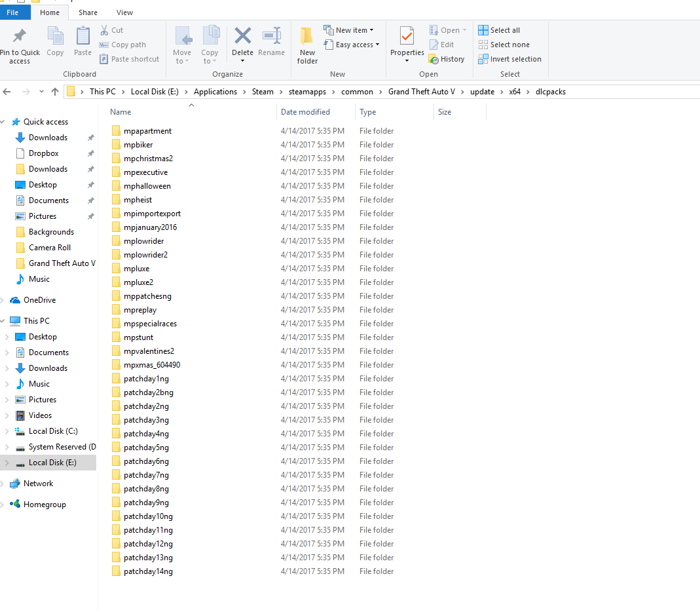Click the Select all icon
The width and height of the screenshot is (700, 612).
pyautogui.click(x=483, y=30)
